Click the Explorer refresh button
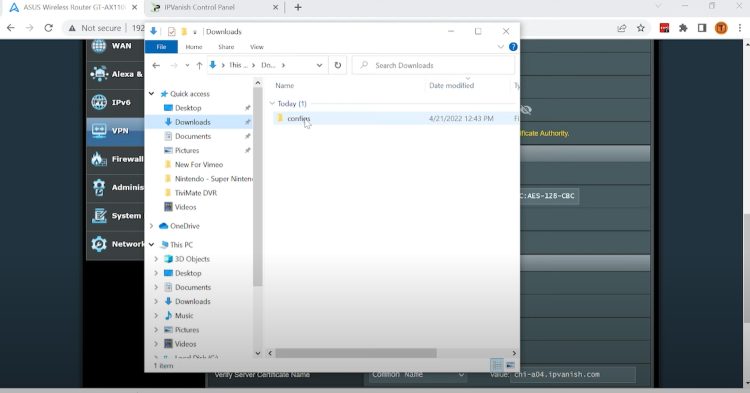This screenshot has height=393, width=750. 338,66
